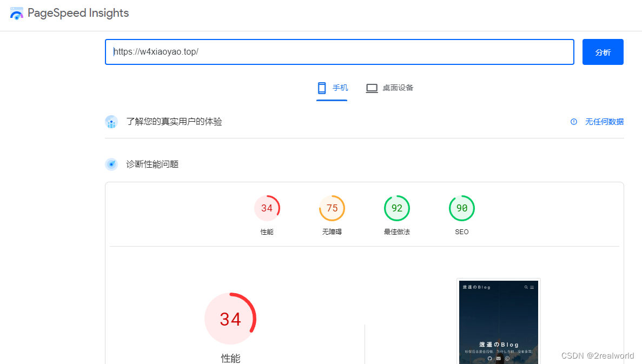Click the PageSpeed Insights logo icon
The height and width of the screenshot is (364, 642).
(x=17, y=12)
